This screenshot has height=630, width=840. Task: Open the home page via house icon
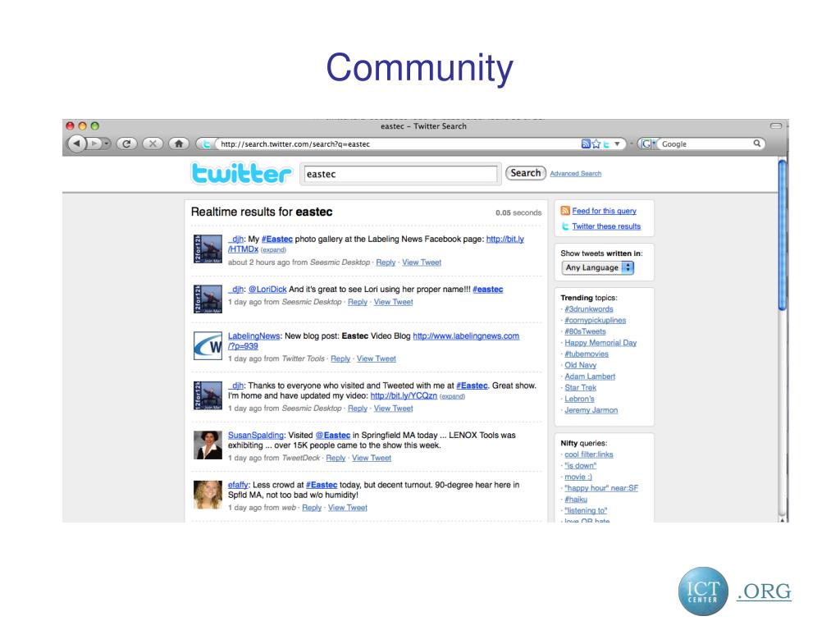pos(179,144)
